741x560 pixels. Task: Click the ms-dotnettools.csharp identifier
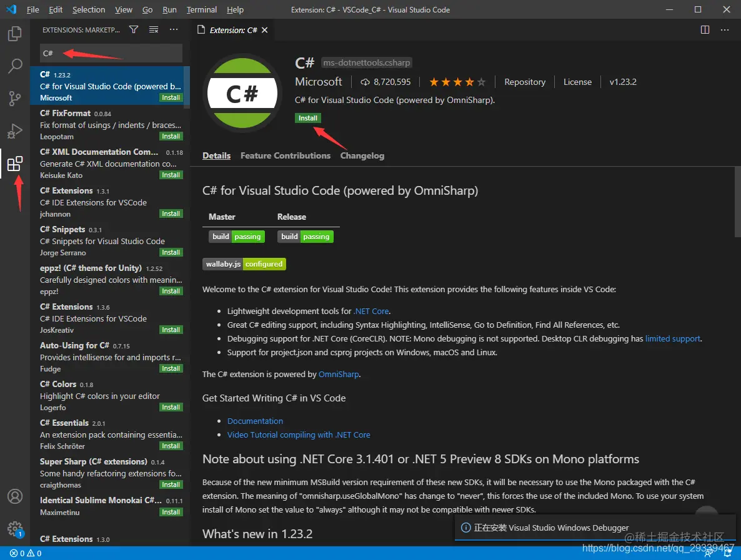pos(367,63)
